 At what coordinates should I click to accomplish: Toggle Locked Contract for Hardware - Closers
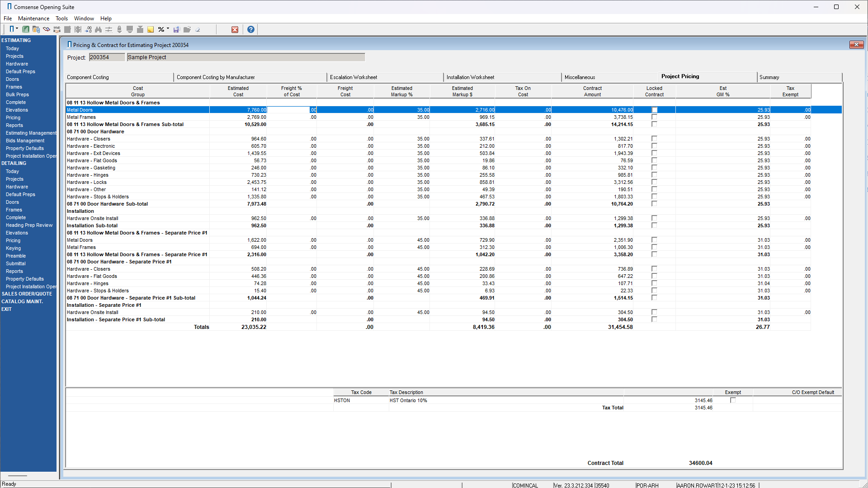click(654, 139)
